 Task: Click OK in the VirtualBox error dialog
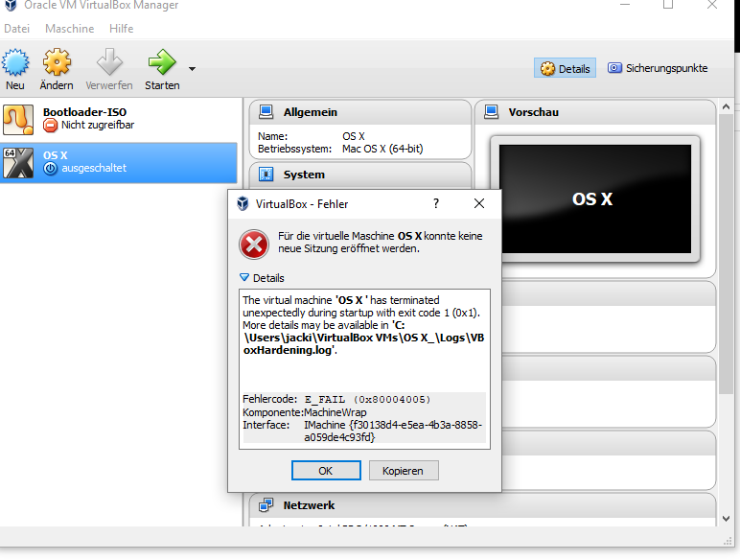[x=326, y=471]
